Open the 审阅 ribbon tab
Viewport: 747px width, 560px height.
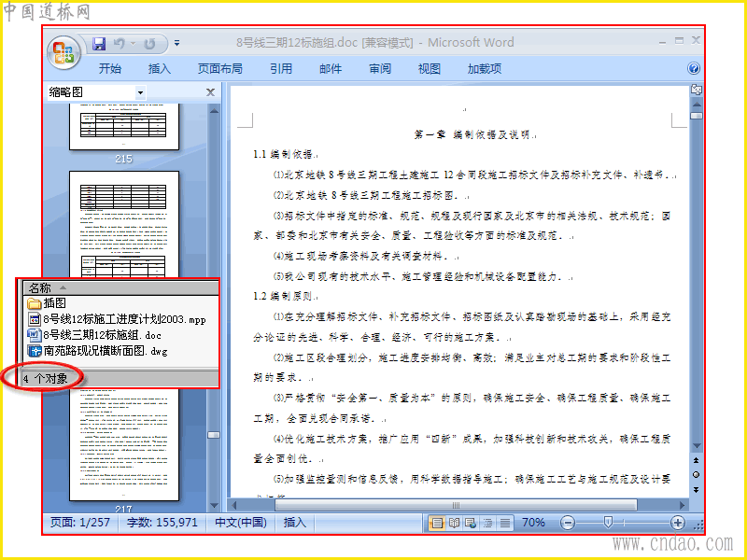point(380,68)
